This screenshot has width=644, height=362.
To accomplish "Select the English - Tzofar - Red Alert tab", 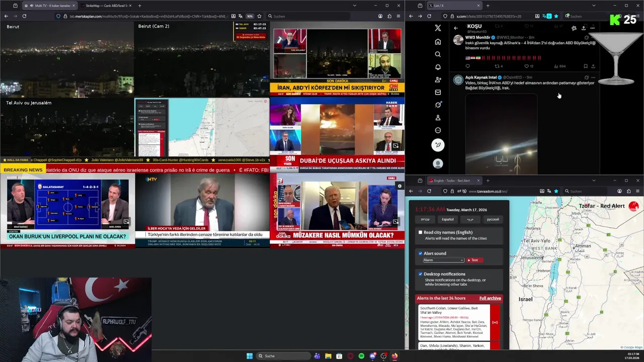I will coord(454,180).
